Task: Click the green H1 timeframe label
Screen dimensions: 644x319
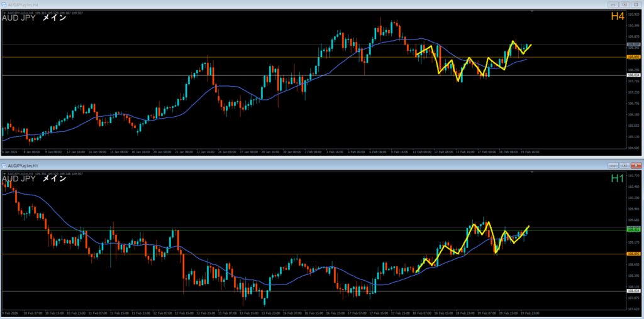Action: 617,179
